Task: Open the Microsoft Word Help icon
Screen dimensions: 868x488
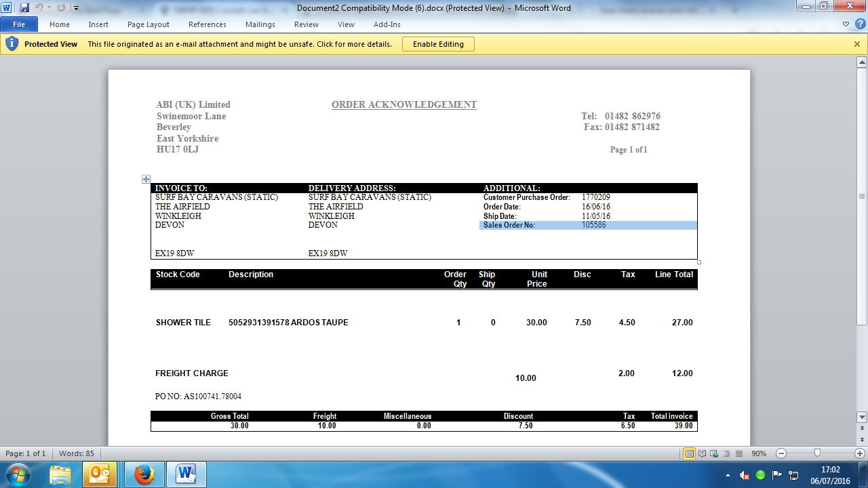Action: coord(859,24)
